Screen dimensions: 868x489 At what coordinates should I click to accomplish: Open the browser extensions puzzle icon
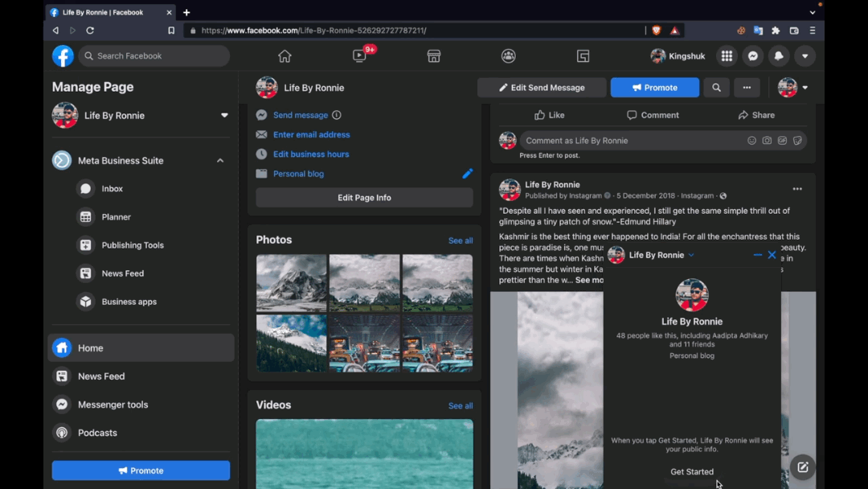click(776, 31)
